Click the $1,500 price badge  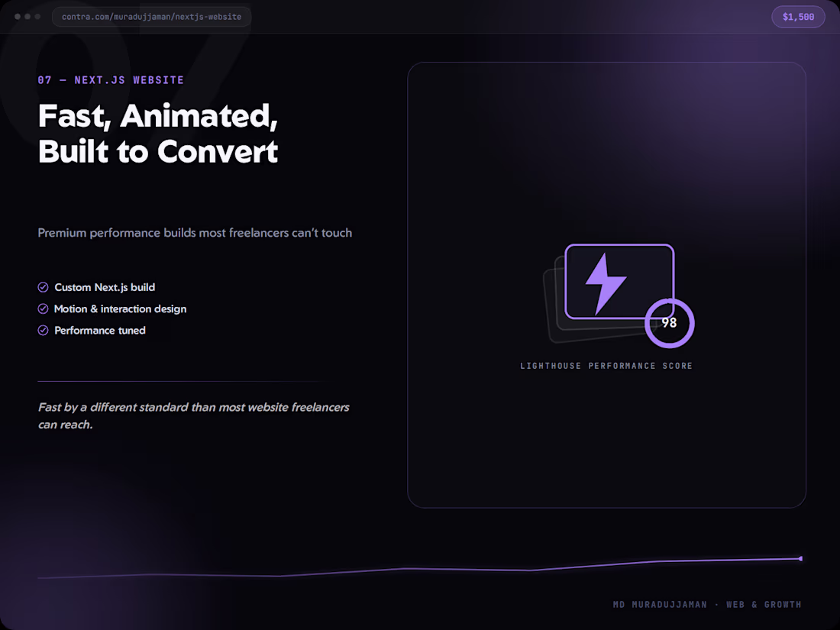[798, 17]
